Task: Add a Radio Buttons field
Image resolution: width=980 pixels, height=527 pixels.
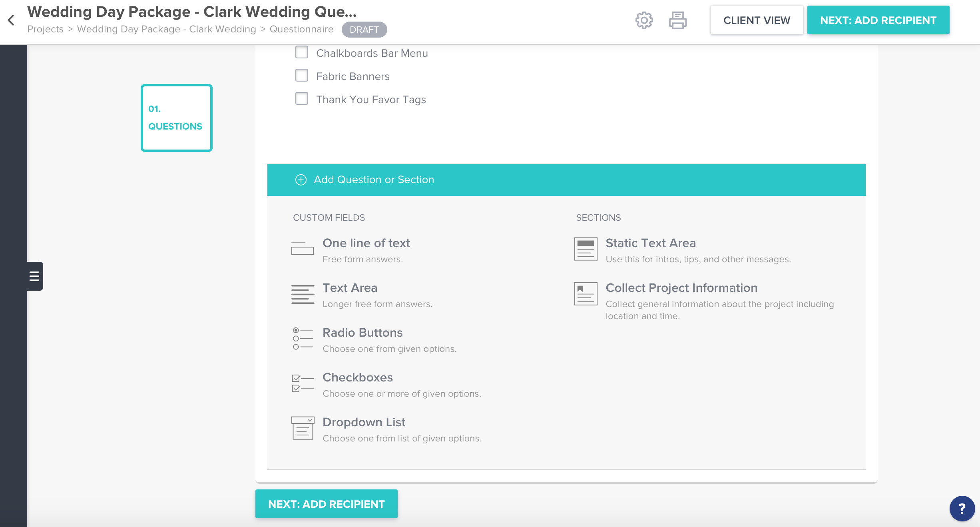Action: 363,333
